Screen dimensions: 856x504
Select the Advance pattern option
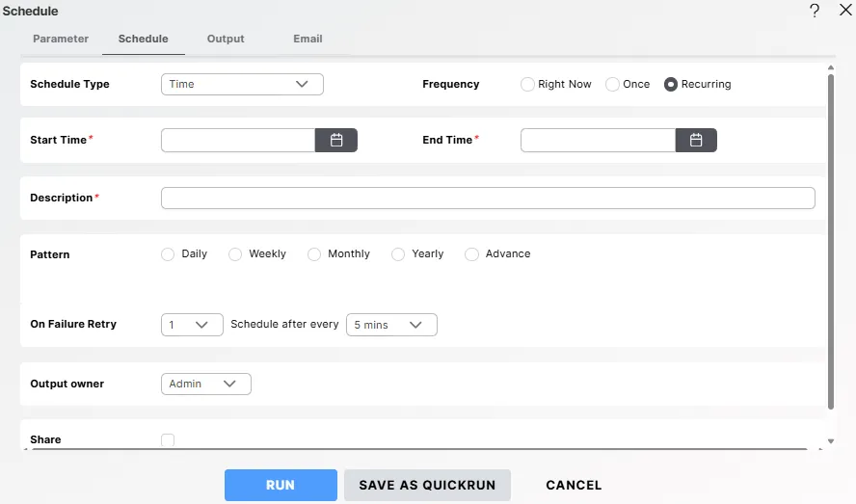click(471, 254)
